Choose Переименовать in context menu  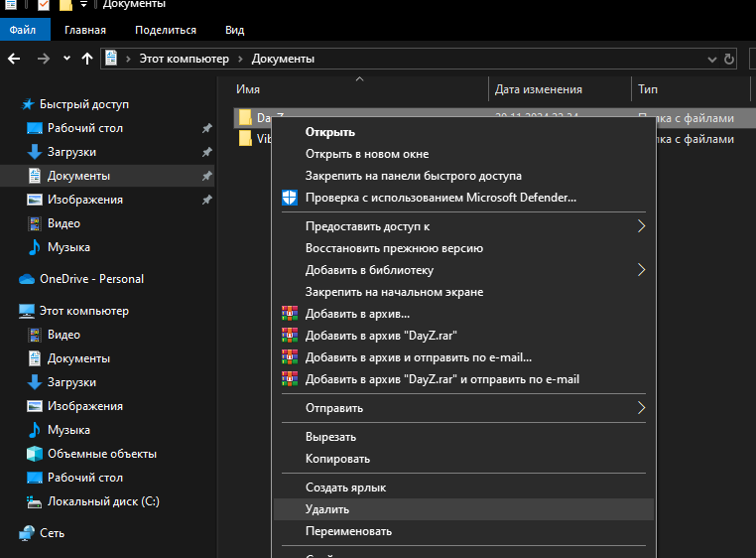point(348,531)
